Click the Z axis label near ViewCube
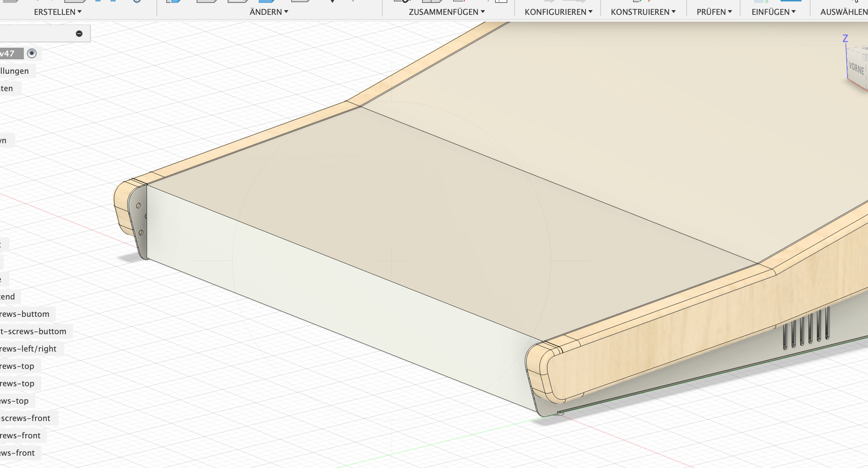Image resolution: width=868 pixels, height=468 pixels. [x=845, y=38]
